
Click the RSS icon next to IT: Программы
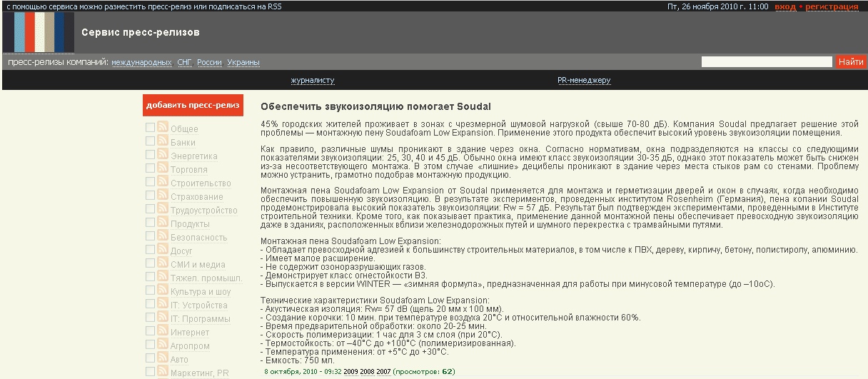(163, 318)
